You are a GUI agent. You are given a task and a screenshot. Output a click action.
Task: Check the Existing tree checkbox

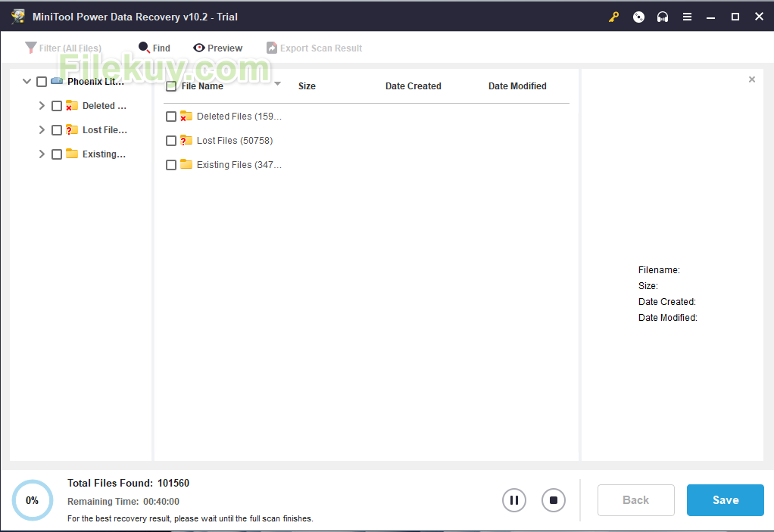coord(57,154)
